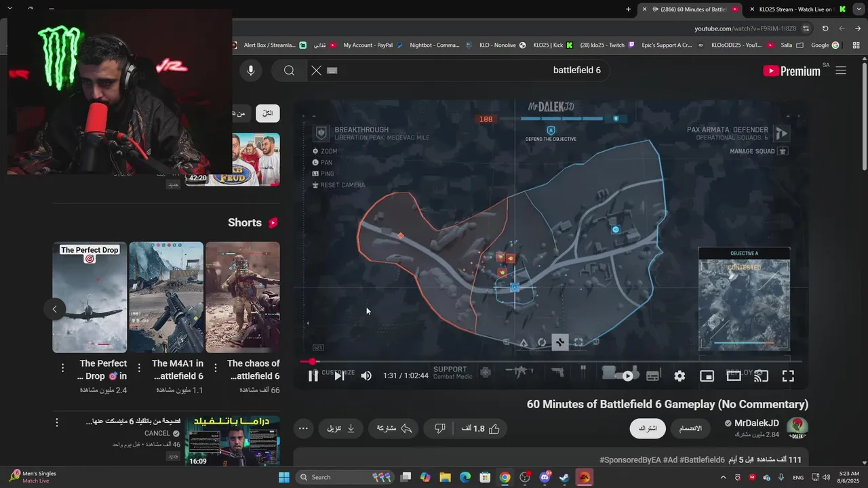Open Salla bookmarks folder
The height and width of the screenshot is (488, 868).
coord(791,45)
